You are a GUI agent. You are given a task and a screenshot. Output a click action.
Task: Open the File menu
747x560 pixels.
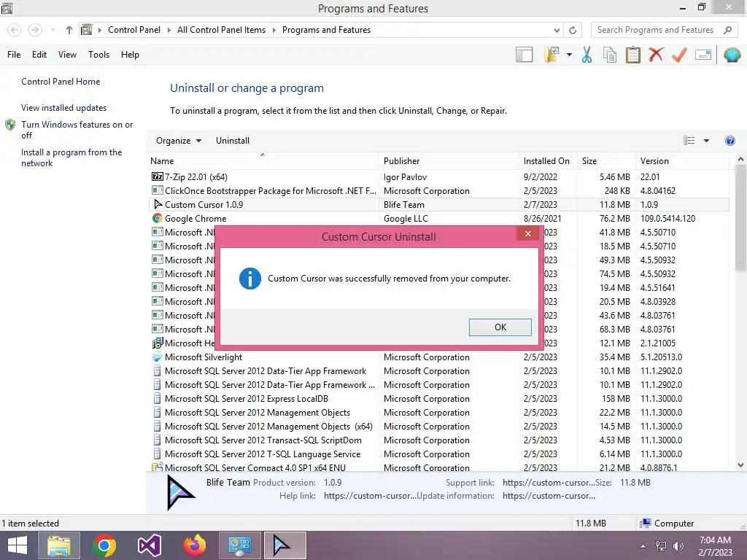click(x=14, y=55)
